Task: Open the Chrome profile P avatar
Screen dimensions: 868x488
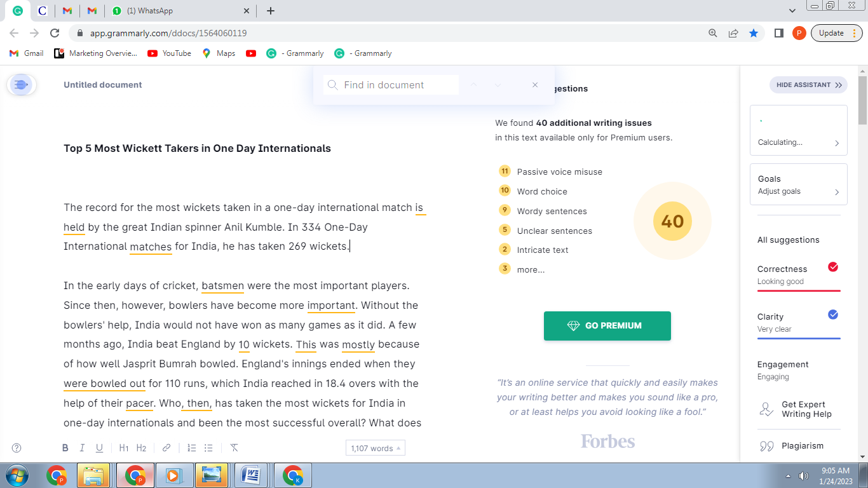Action: (799, 33)
